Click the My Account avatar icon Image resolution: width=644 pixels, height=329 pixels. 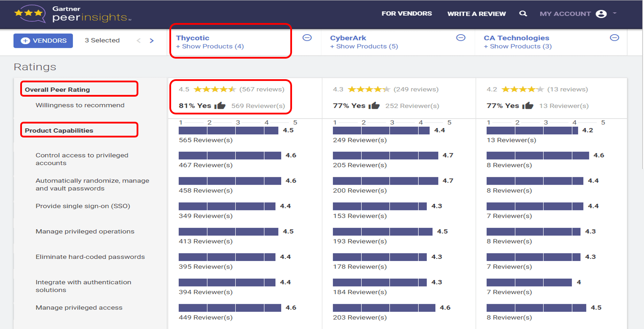point(601,14)
